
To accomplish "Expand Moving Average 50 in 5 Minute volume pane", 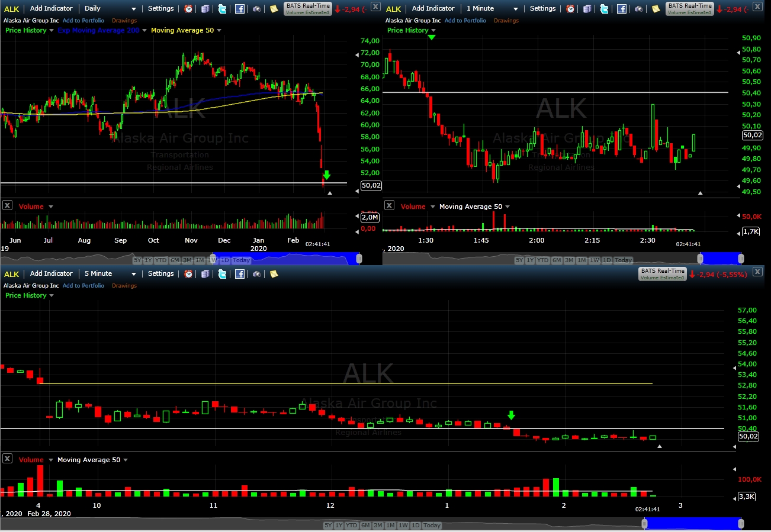I will tap(126, 460).
